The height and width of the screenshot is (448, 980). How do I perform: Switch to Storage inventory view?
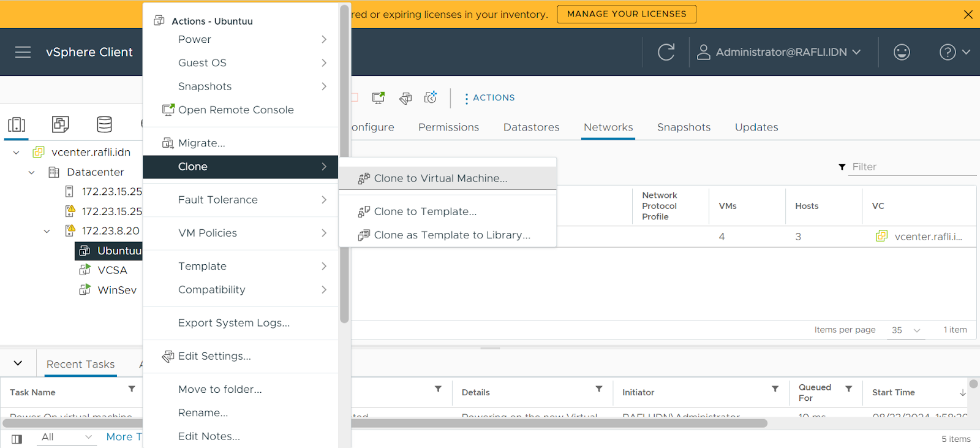click(104, 124)
